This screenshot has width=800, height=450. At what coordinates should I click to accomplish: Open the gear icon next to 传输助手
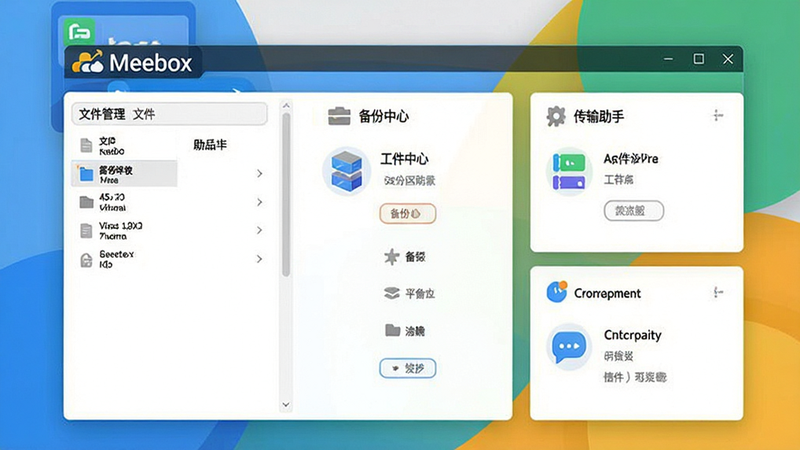556,116
